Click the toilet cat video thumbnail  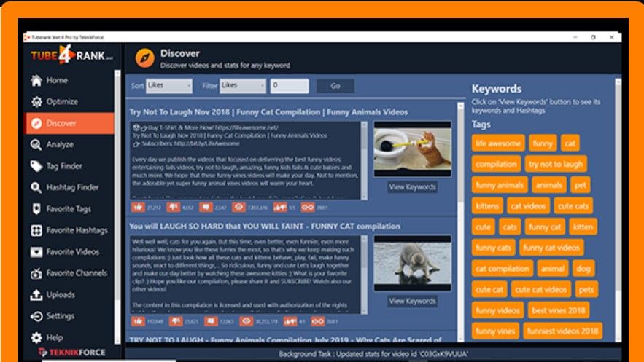pyautogui.click(x=412, y=149)
